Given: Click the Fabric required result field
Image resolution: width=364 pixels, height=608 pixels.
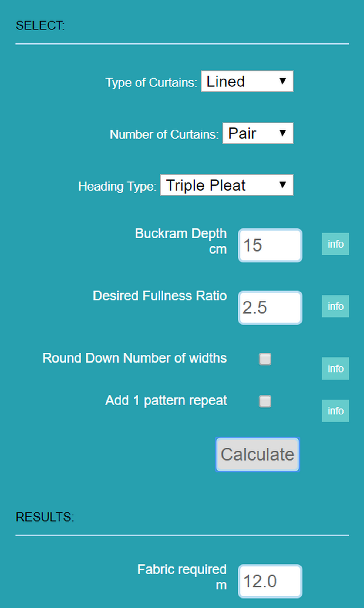Looking at the screenshot, I should click(270, 581).
